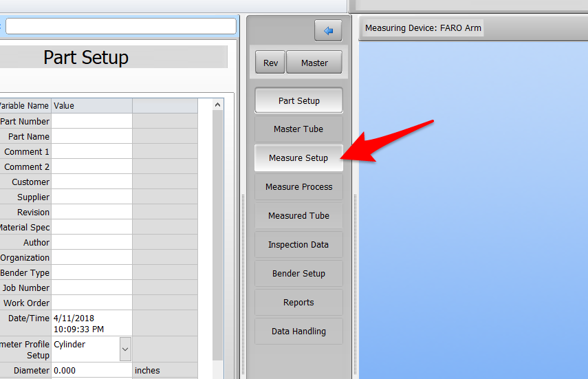Click the Part Number value field
The height and width of the screenshot is (379, 588).
tap(91, 122)
